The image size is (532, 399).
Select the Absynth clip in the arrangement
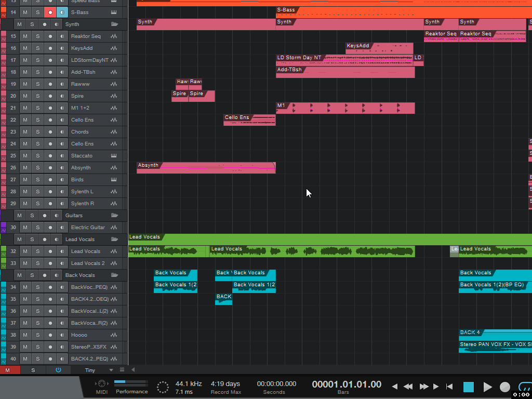tap(206, 168)
